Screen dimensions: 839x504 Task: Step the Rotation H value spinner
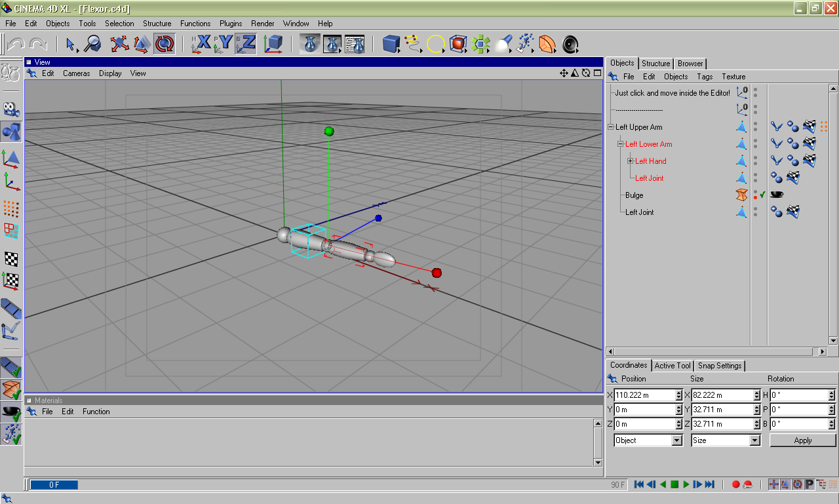pos(832,395)
